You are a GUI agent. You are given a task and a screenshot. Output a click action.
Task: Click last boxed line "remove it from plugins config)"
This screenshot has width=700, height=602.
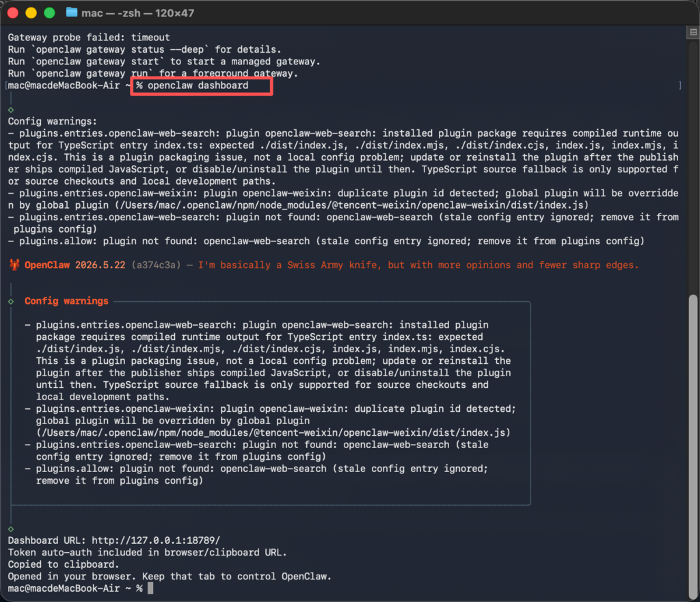pos(120,481)
